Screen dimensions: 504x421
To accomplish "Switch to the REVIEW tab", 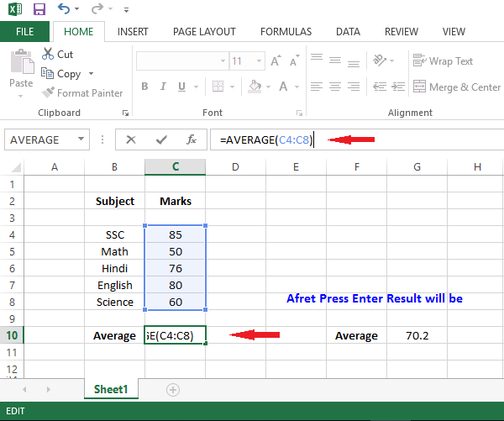I will coord(402,32).
